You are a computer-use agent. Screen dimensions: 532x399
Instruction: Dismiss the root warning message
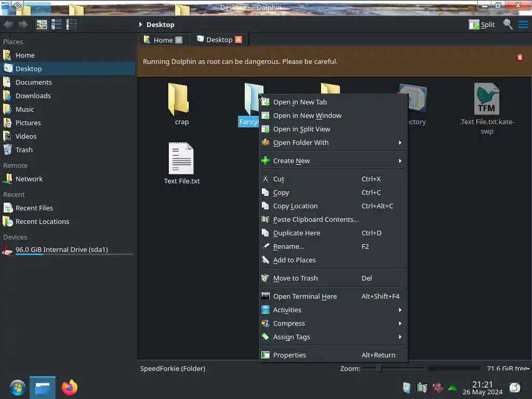pos(520,57)
